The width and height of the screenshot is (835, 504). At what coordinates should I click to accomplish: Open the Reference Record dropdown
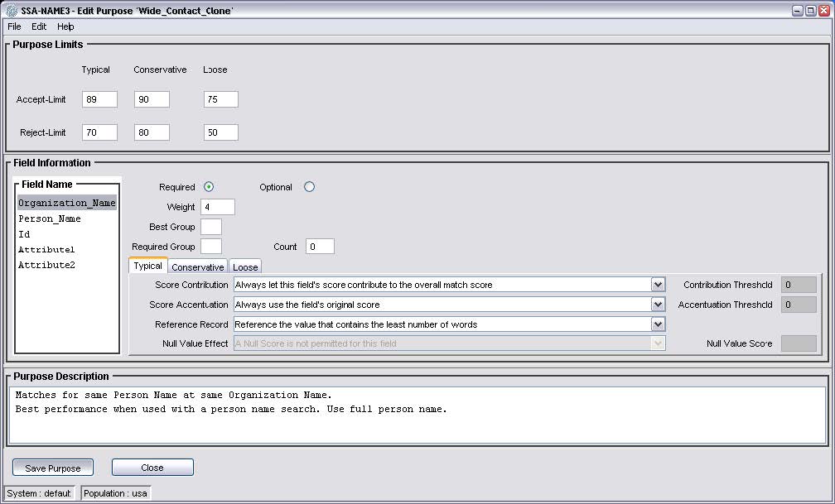[658, 324]
